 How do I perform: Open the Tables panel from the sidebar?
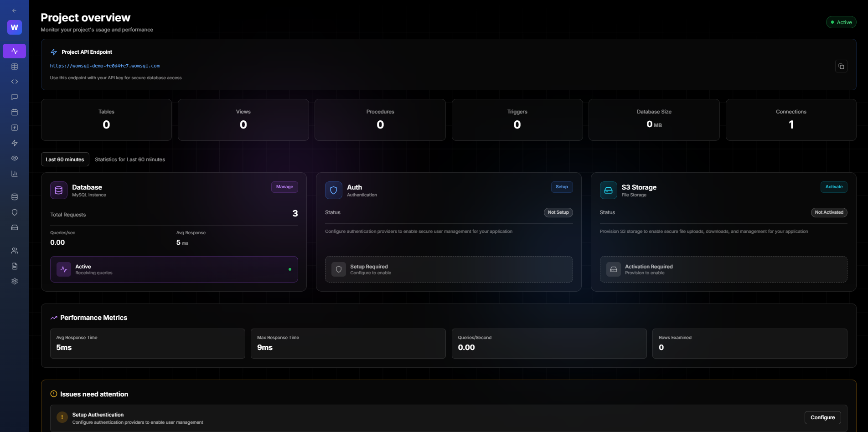(14, 66)
